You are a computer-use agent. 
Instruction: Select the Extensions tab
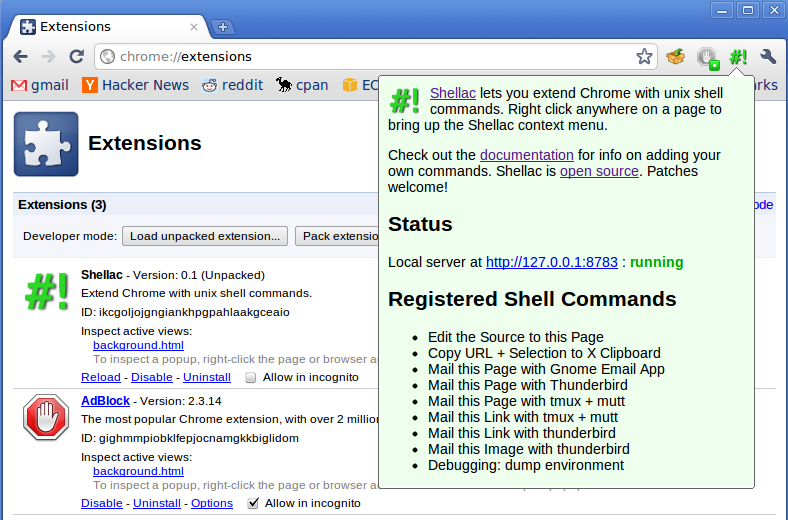point(107,27)
